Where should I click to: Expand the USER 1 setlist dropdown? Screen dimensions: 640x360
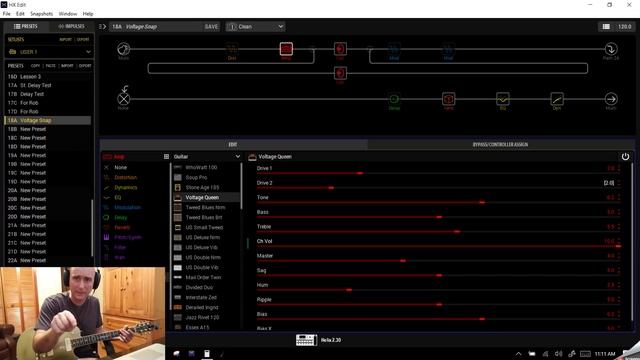(x=49, y=52)
